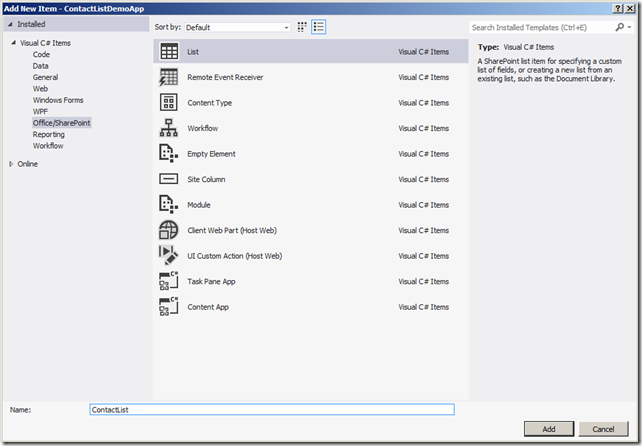Click the Name text field
The height and width of the screenshot is (446, 642).
[271, 409]
